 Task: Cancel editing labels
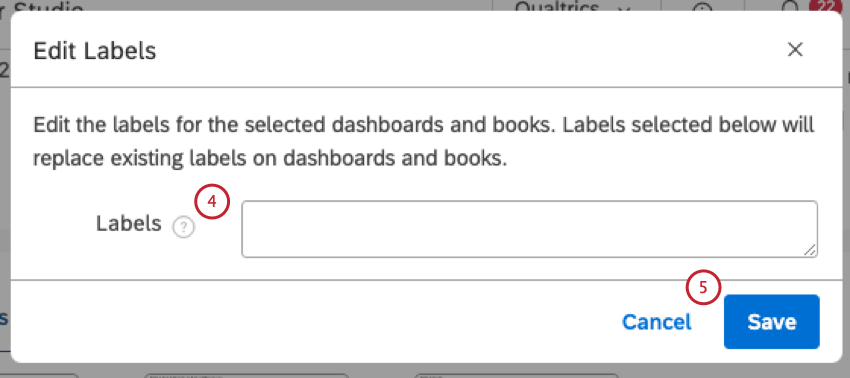656,322
